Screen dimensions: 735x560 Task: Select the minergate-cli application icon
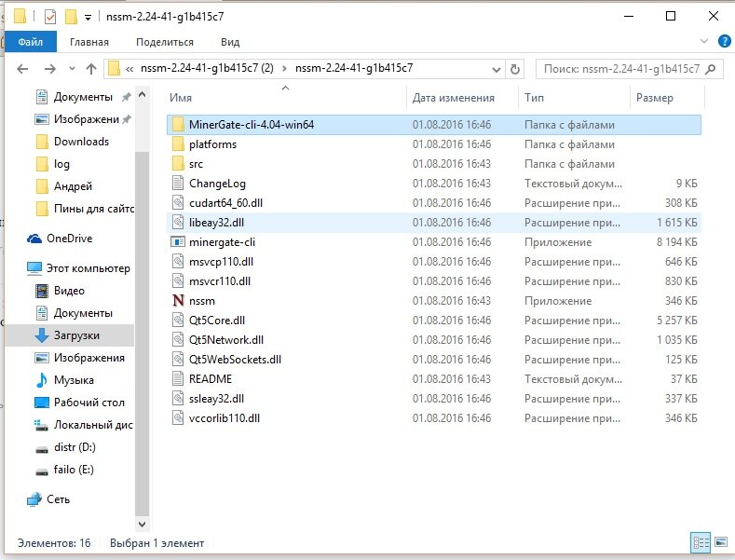180,242
